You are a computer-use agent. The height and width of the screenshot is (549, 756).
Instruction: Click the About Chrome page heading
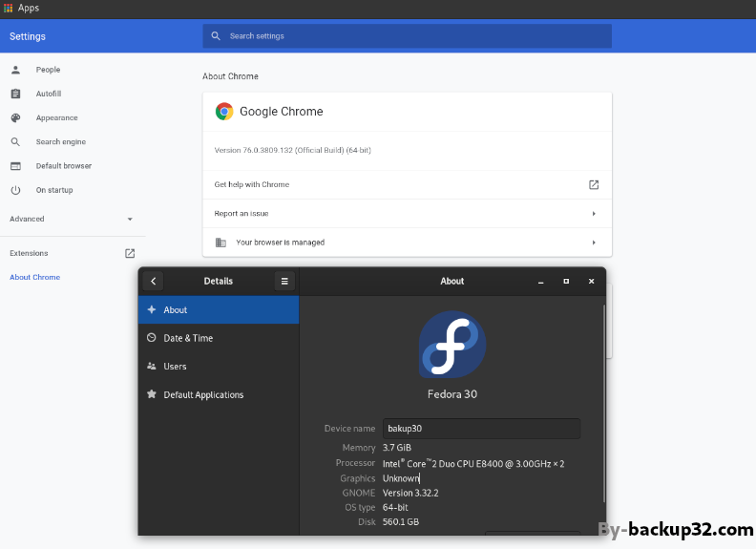230,76
